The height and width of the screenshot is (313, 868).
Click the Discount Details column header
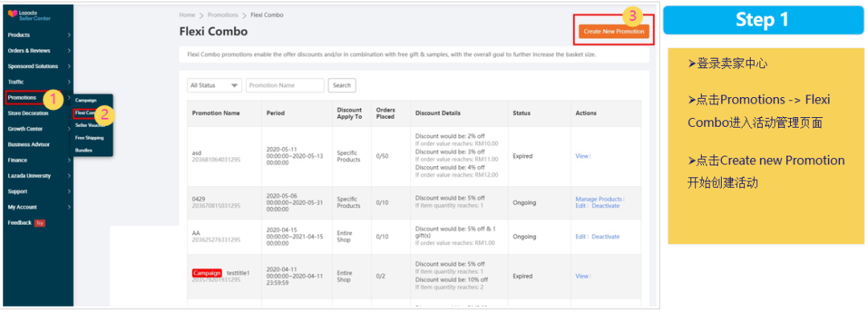438,113
